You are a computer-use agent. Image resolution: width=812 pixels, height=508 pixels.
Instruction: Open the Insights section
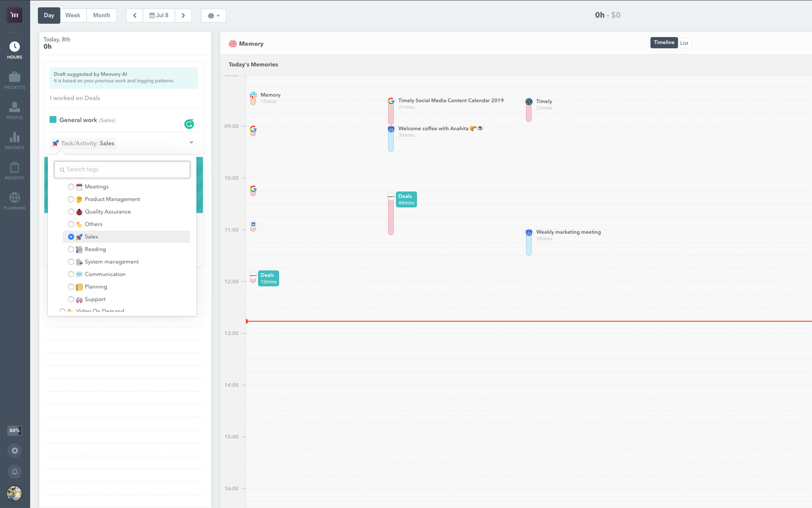tap(14, 171)
